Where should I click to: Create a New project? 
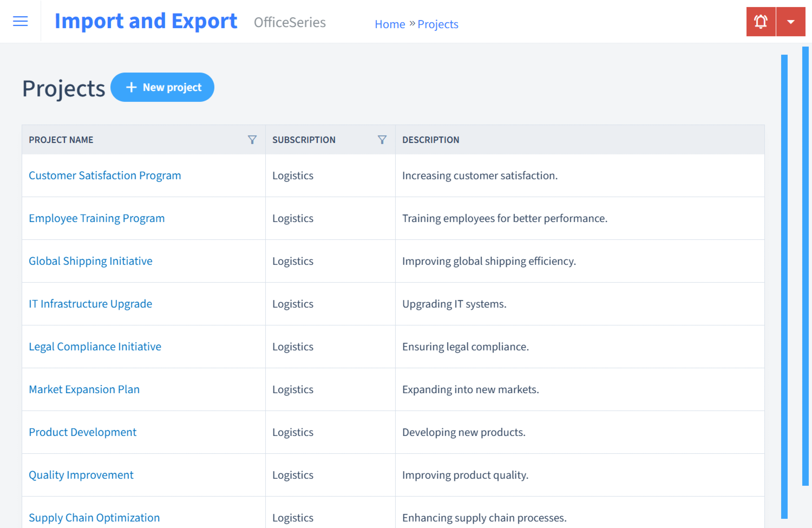pyautogui.click(x=162, y=87)
